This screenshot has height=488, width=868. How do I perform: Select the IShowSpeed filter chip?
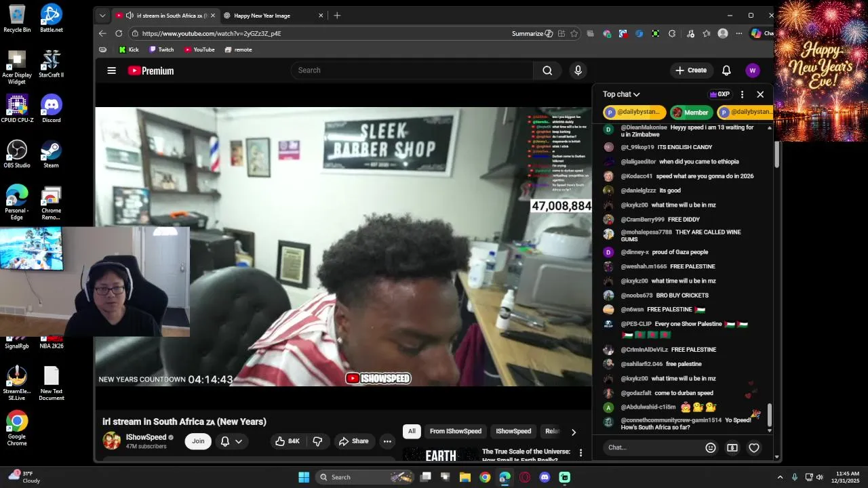coord(513,431)
